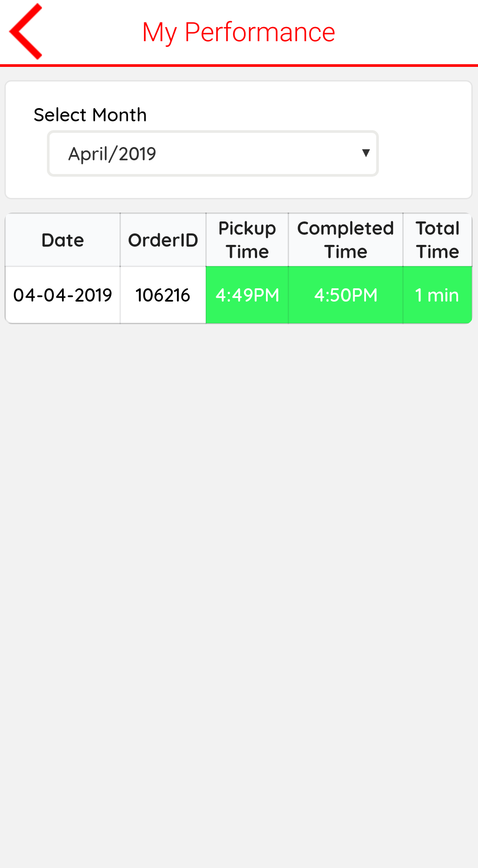Image resolution: width=478 pixels, height=868 pixels.
Task: Tap the 04-04-2019 date cell
Action: pyautogui.click(x=63, y=295)
